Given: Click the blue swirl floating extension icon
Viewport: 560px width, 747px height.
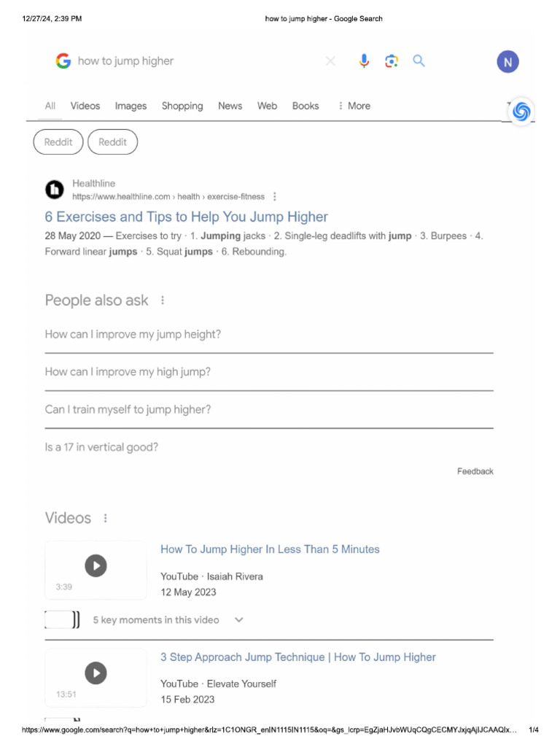Looking at the screenshot, I should 521,111.
